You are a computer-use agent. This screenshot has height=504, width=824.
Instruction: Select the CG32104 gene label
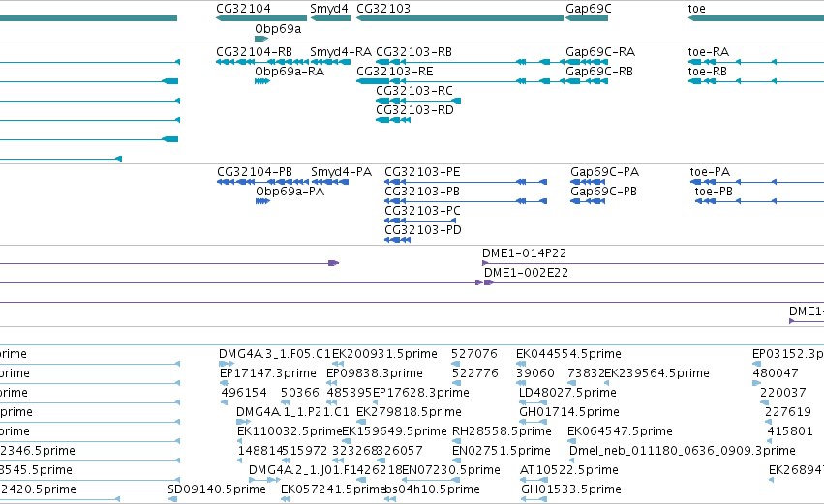coord(243,9)
